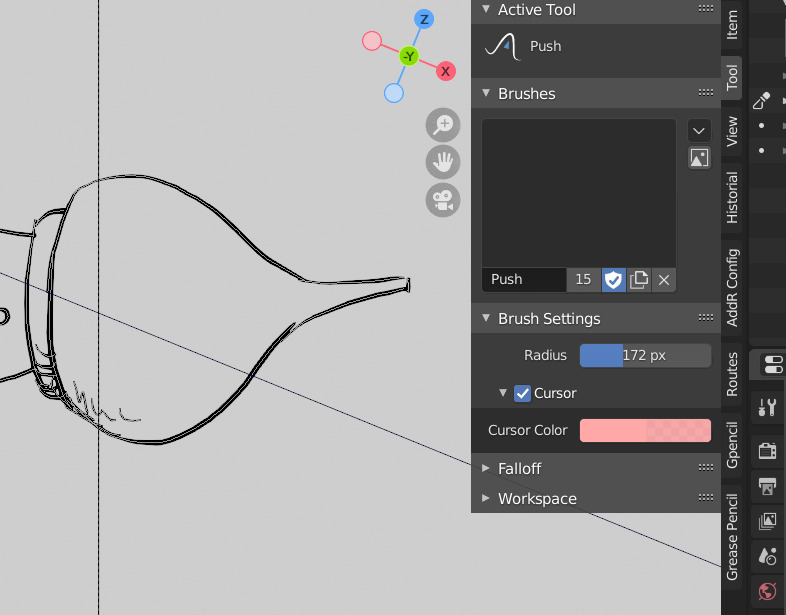The width and height of the screenshot is (786, 615).
Task: Collapse the Cursor subpanel triangle
Action: point(503,392)
